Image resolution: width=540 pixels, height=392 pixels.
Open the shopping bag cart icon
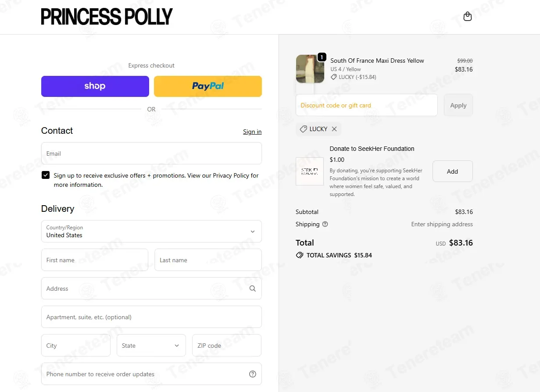468,17
